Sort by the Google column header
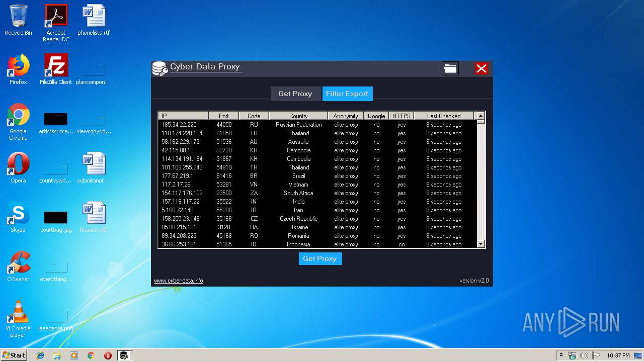 coord(376,116)
